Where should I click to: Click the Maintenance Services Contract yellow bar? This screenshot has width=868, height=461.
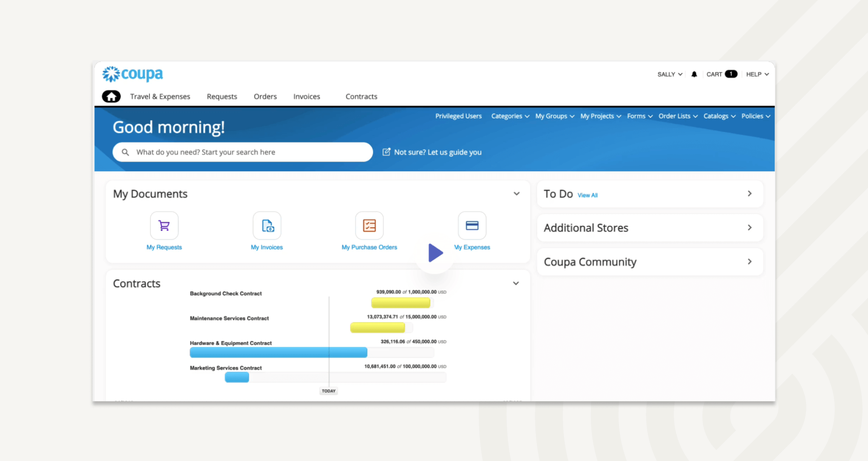[x=378, y=328]
